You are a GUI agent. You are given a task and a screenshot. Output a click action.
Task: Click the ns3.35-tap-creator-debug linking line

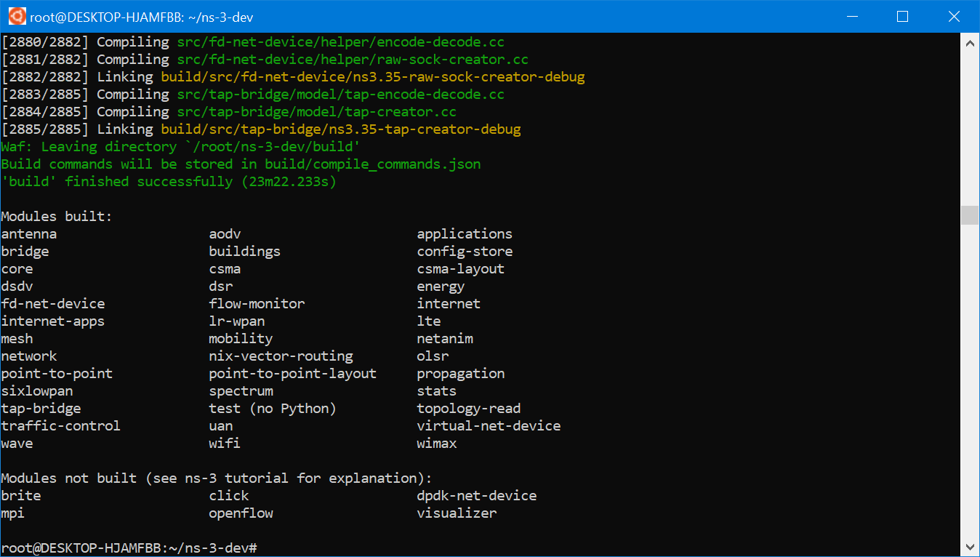(261, 129)
